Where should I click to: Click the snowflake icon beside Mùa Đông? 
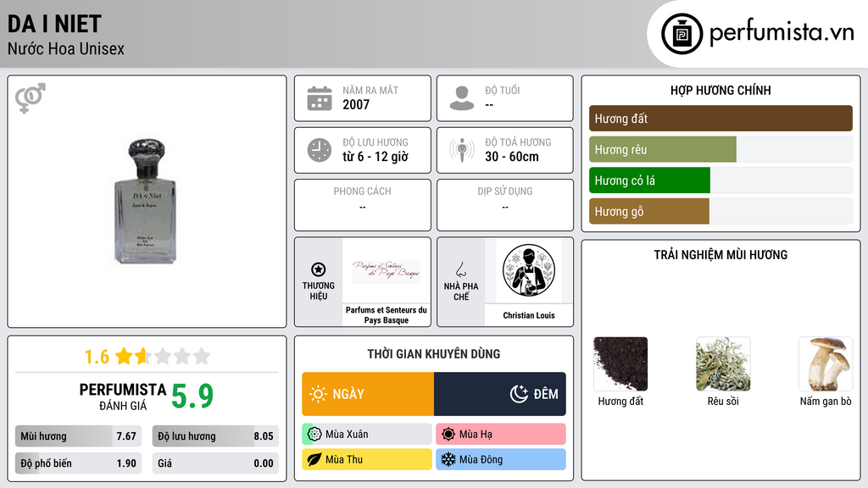(x=448, y=459)
